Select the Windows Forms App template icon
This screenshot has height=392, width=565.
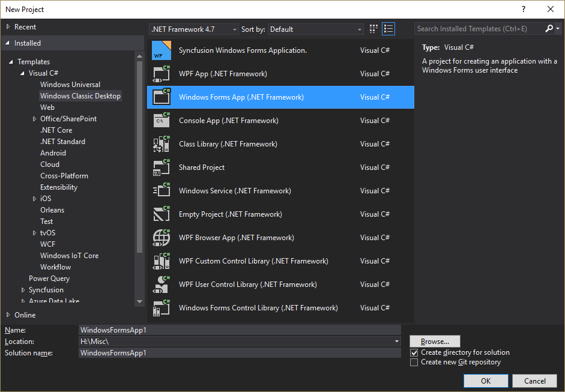click(x=162, y=97)
